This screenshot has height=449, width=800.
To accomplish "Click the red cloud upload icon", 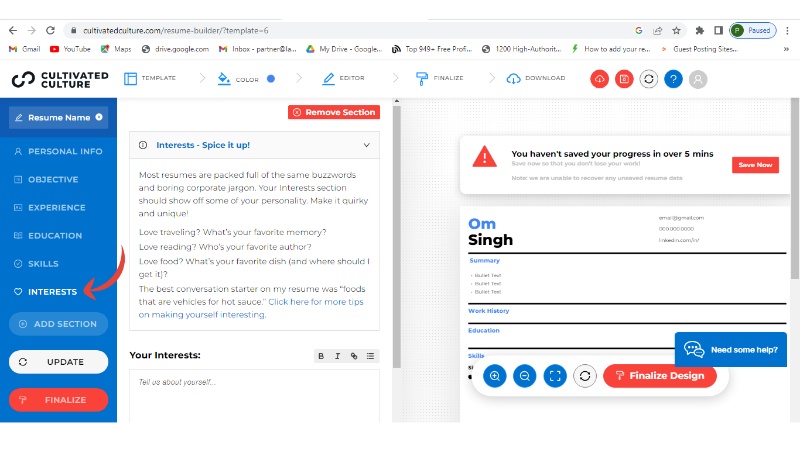I will pyautogui.click(x=600, y=78).
